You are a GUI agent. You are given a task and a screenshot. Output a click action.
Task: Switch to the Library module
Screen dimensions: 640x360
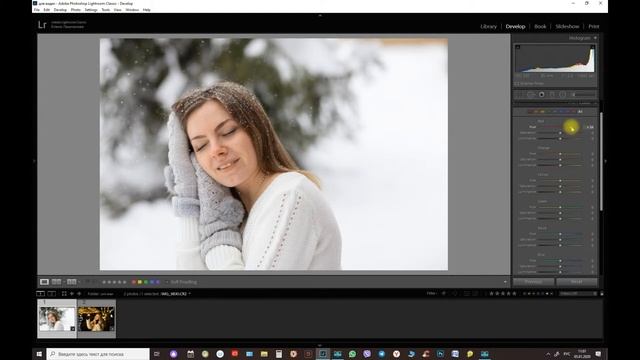[x=489, y=27]
